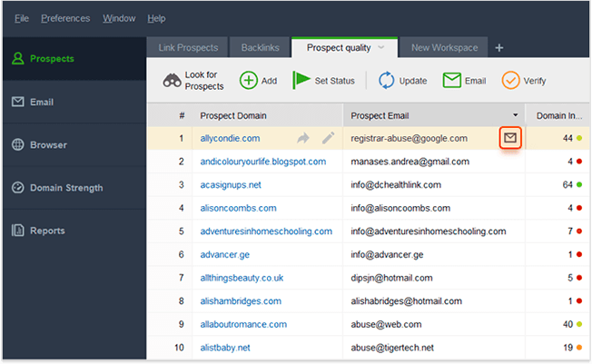Click the pencil edit icon on allycondie.com row
592x364 pixels.
pyautogui.click(x=328, y=138)
